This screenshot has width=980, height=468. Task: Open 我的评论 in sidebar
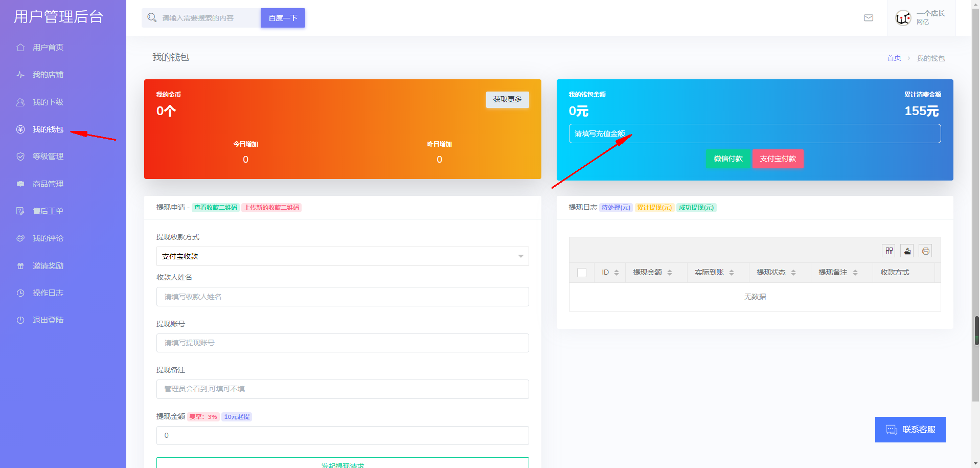point(48,238)
